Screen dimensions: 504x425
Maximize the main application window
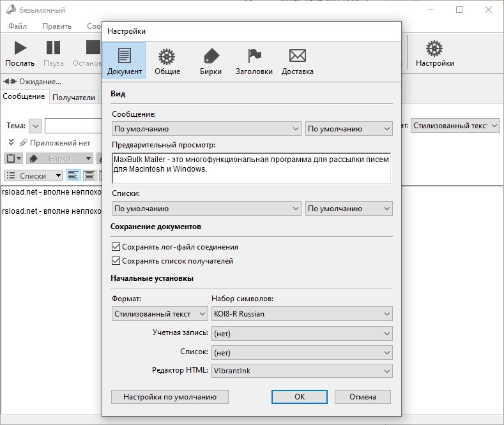click(x=459, y=10)
